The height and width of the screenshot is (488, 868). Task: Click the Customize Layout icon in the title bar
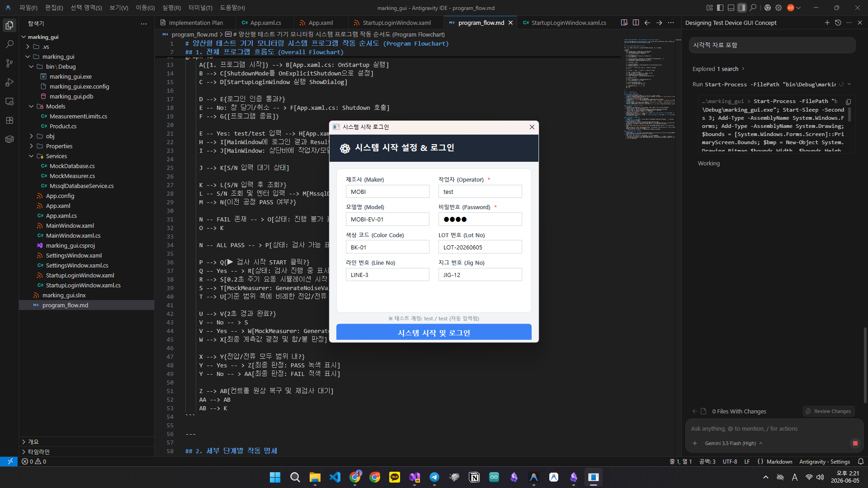click(x=709, y=8)
